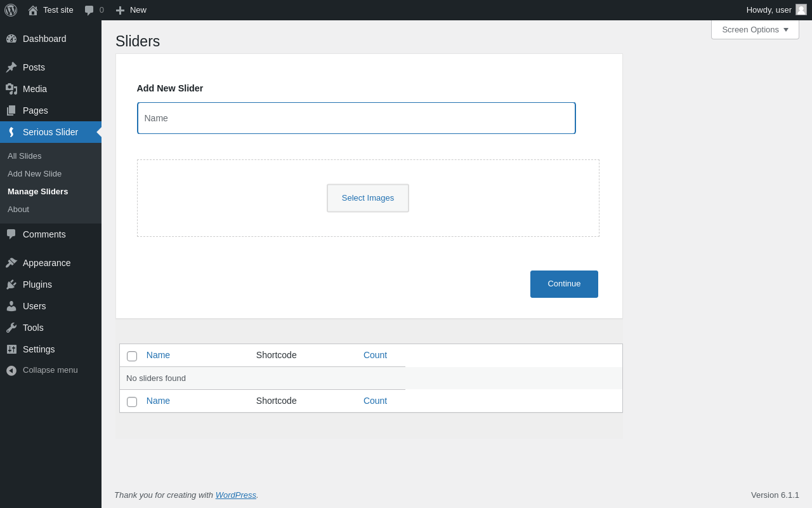812x508 pixels.
Task: Click the Version 6.1.1 text
Action: click(775, 495)
